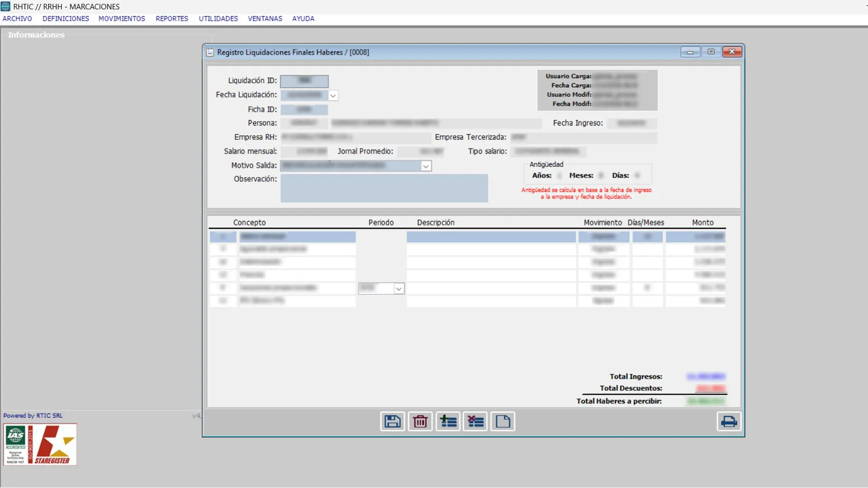The height and width of the screenshot is (488, 868).
Task: Click the STAREGISTER certification logo
Action: click(55, 445)
